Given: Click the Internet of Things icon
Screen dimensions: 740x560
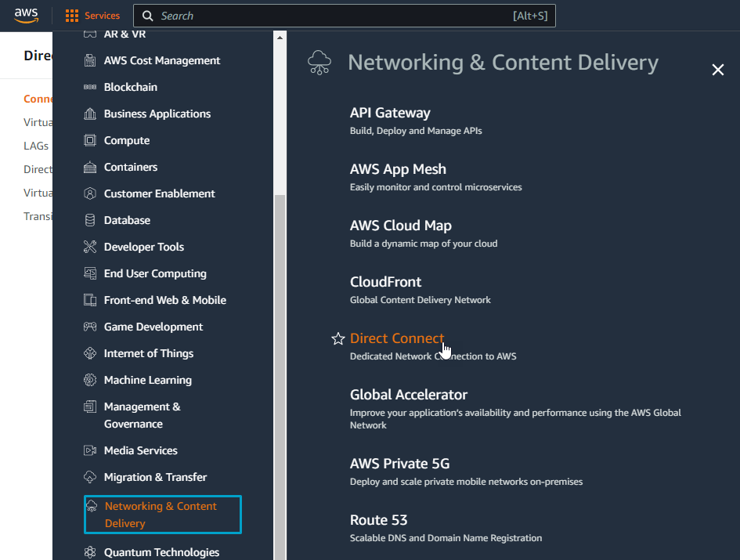Looking at the screenshot, I should (x=90, y=353).
